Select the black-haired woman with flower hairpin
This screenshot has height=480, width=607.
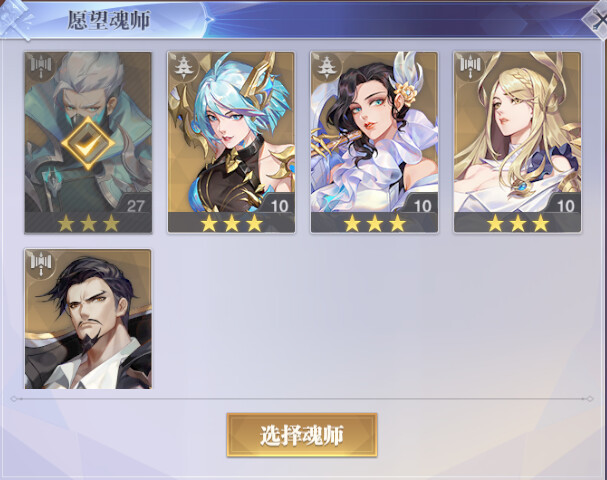pyautogui.click(x=374, y=142)
